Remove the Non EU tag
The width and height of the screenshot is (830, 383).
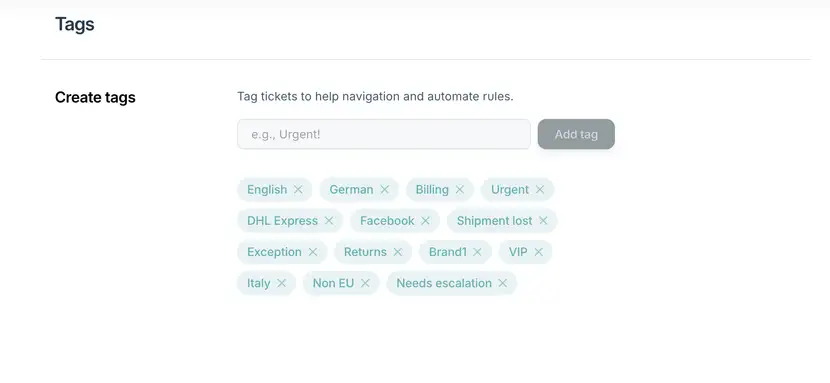click(x=365, y=283)
